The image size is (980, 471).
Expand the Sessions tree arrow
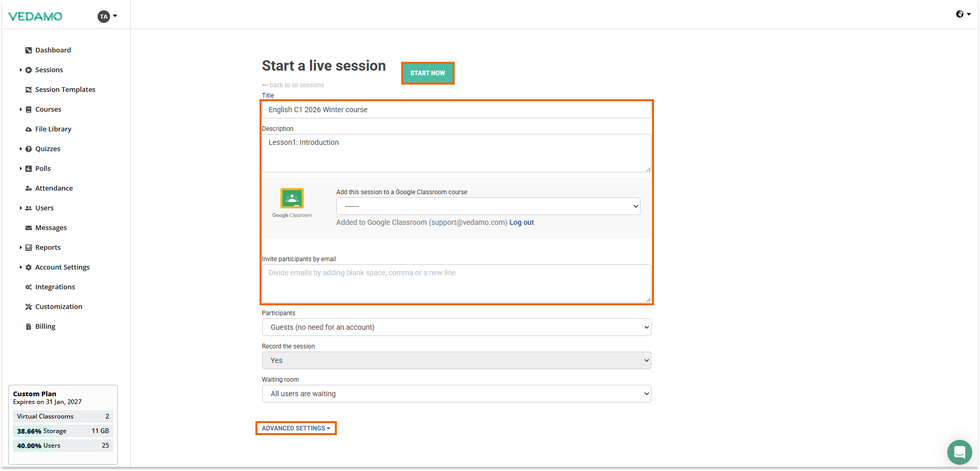(21, 70)
